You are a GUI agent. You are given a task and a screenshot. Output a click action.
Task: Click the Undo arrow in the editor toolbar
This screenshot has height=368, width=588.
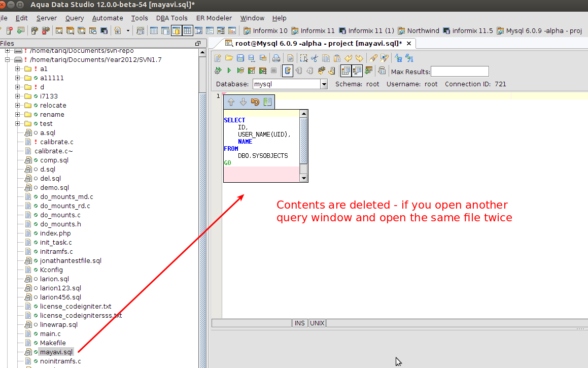coord(349,58)
